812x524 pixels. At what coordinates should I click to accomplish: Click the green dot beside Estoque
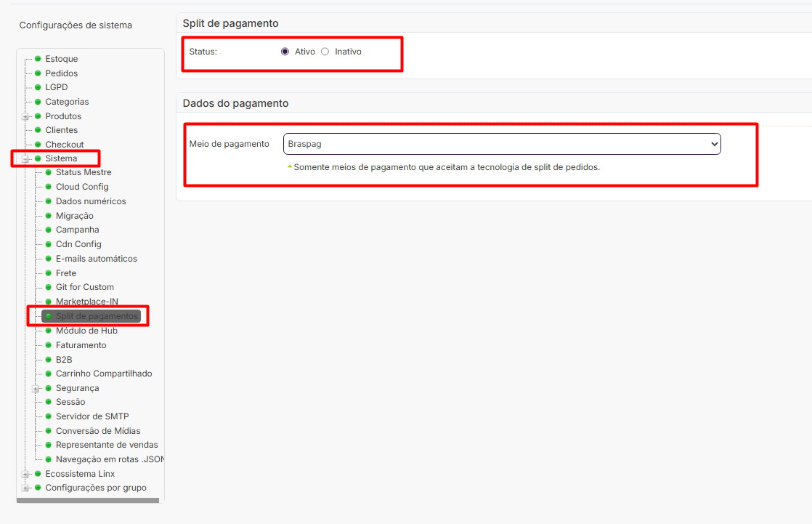(x=38, y=59)
